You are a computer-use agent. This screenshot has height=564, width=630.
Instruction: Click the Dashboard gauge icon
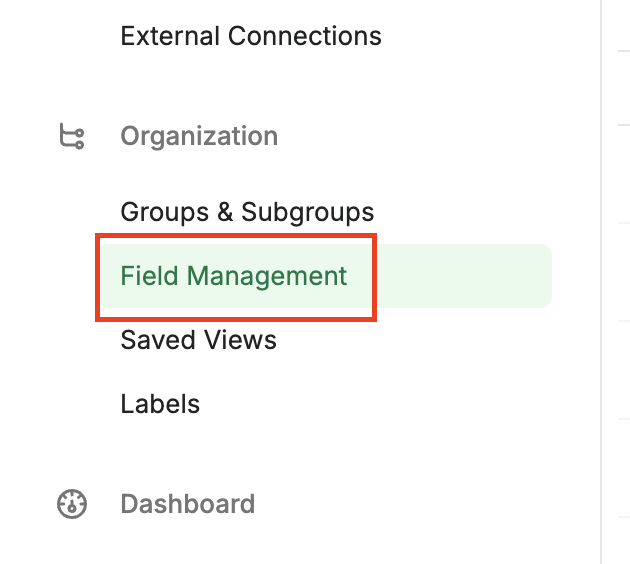(72, 504)
